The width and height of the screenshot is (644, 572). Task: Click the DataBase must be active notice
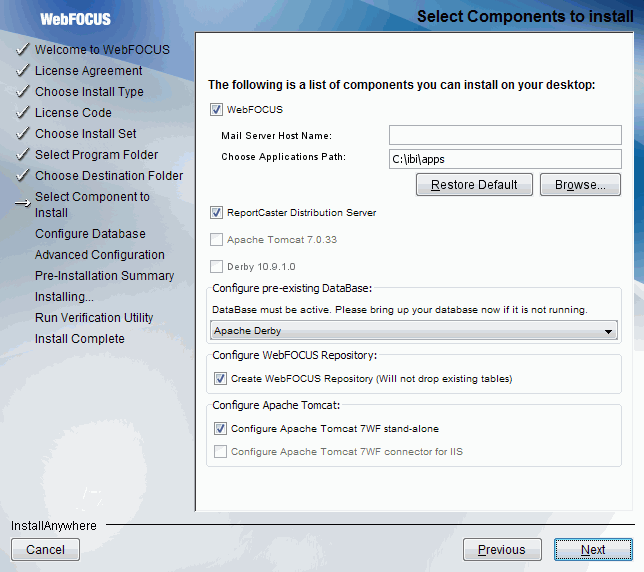[400, 310]
